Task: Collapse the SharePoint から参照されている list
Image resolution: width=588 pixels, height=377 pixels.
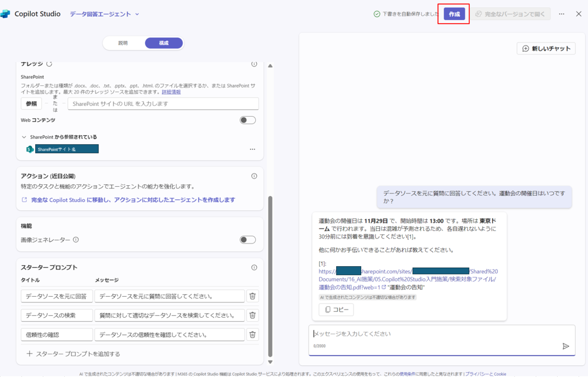Action: pyautogui.click(x=24, y=137)
